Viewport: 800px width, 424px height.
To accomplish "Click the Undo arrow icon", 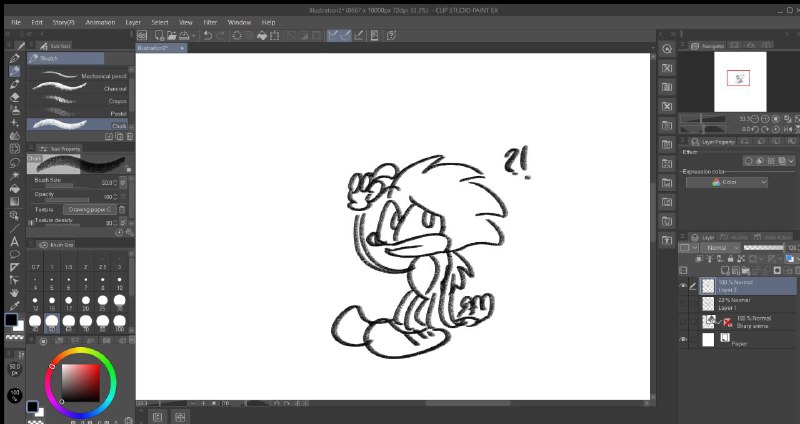I will click(208, 35).
